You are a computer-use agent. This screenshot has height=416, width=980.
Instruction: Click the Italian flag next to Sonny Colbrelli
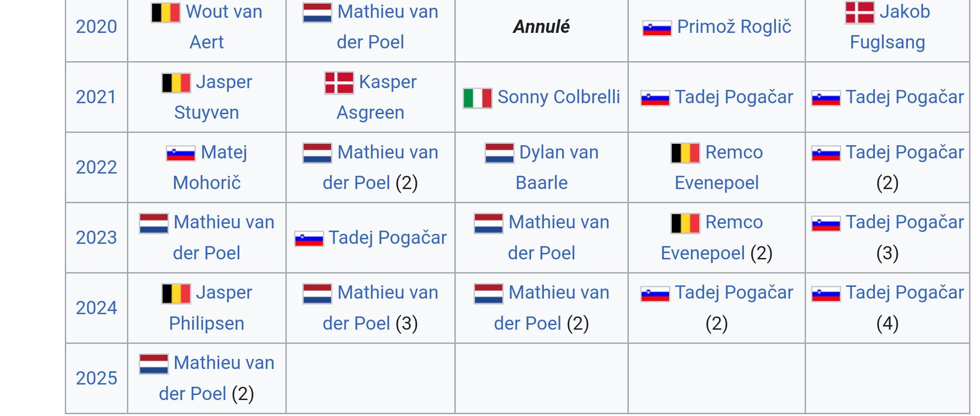coord(477,98)
